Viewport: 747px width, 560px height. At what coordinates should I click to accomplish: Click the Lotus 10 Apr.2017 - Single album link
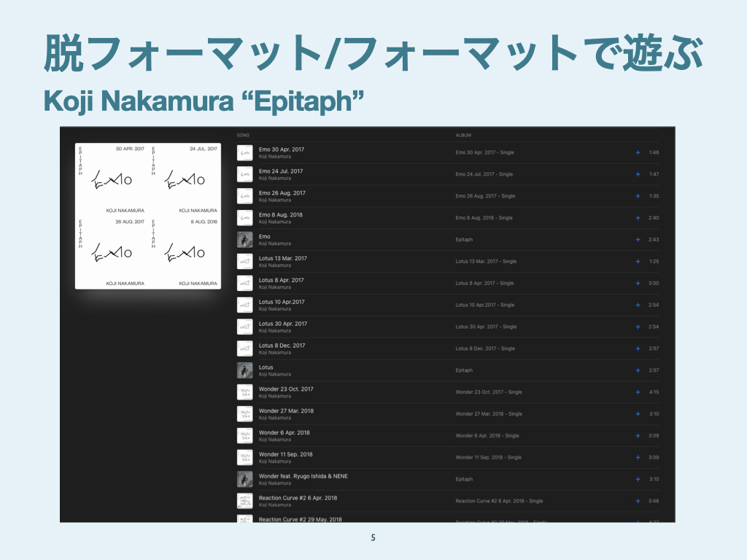pyautogui.click(x=485, y=305)
